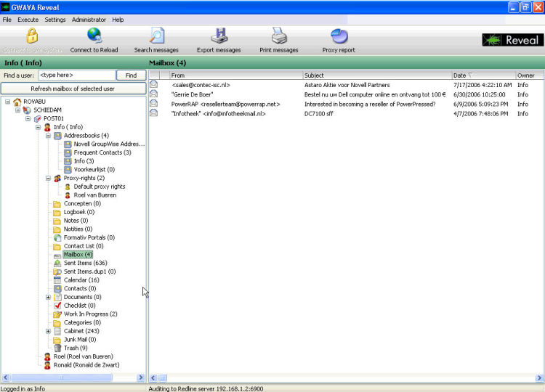Click the Sent Items outbox icon
Image resolution: width=545 pixels, height=392 pixels.
point(57,264)
